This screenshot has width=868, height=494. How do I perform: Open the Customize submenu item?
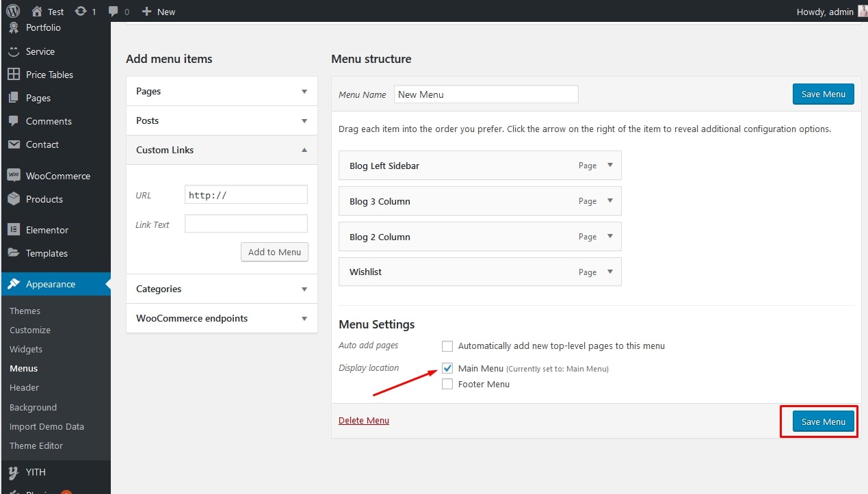[30, 330]
